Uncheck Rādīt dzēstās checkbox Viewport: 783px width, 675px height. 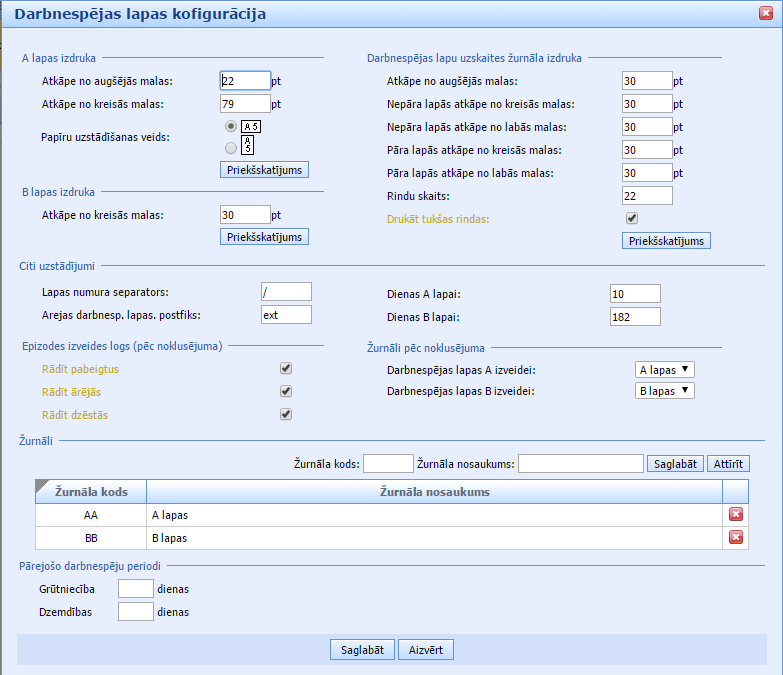[x=286, y=414]
